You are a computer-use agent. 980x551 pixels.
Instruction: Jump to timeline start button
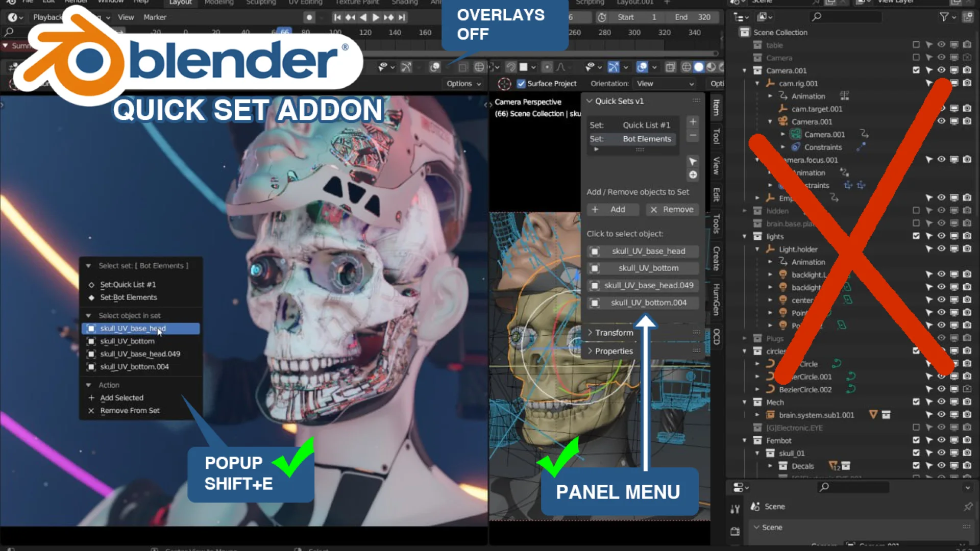(x=337, y=17)
